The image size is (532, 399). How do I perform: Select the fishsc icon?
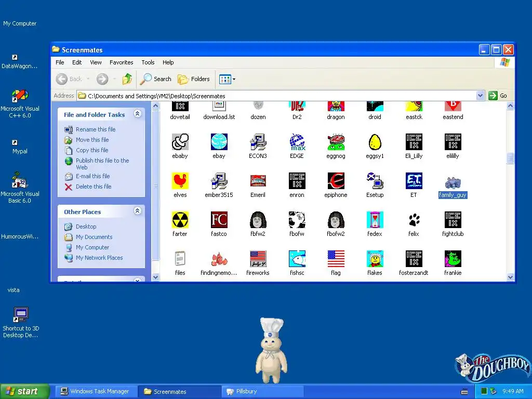tap(297, 259)
